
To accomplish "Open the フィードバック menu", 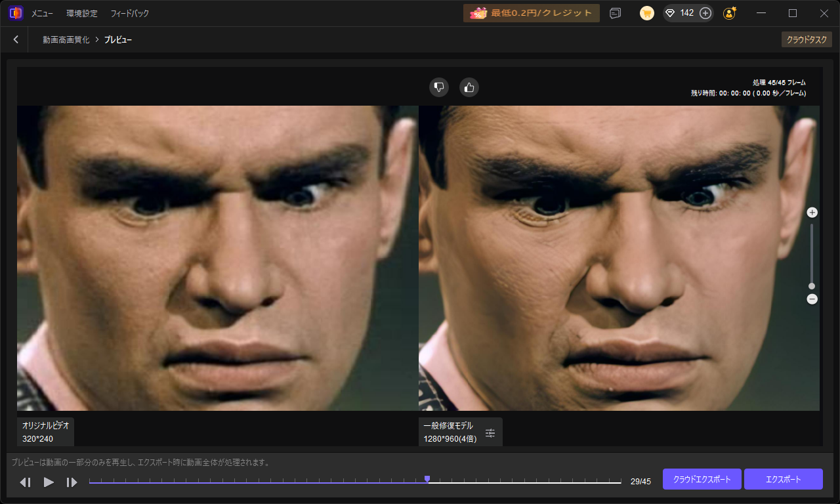I will coord(129,13).
